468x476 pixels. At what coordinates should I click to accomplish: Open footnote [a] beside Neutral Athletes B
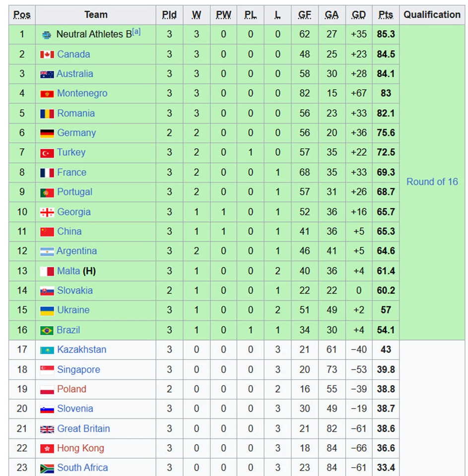(136, 32)
